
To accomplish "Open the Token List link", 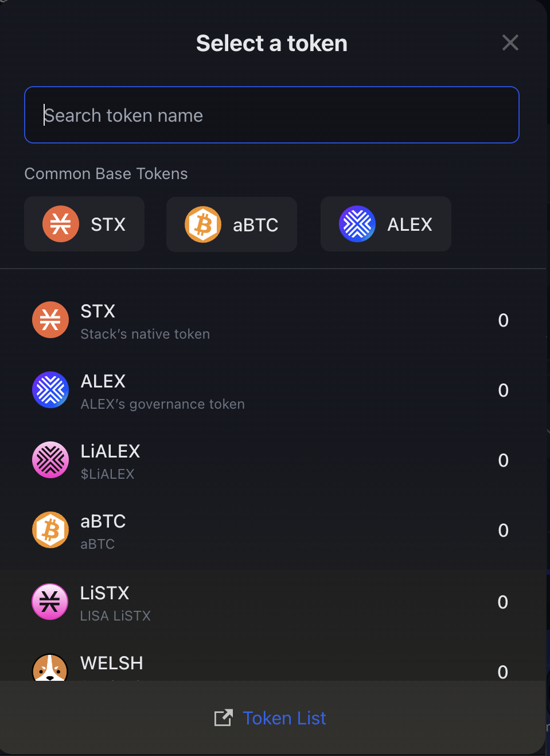I will click(x=284, y=718).
